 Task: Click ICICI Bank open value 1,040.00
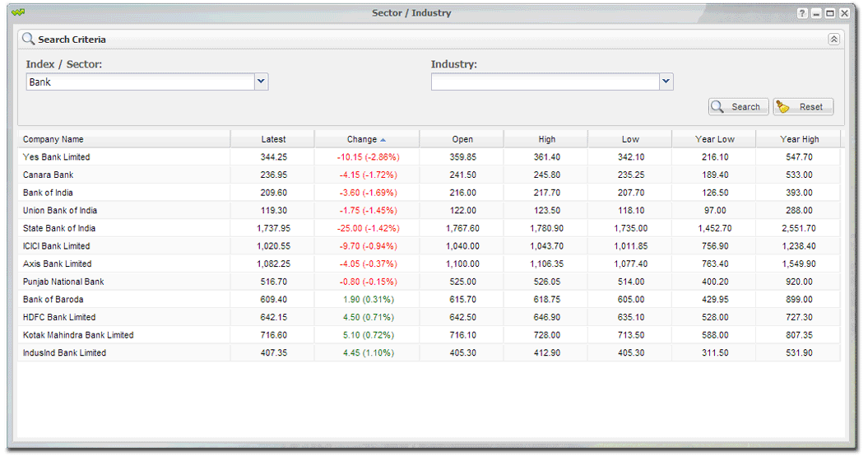[x=462, y=246]
